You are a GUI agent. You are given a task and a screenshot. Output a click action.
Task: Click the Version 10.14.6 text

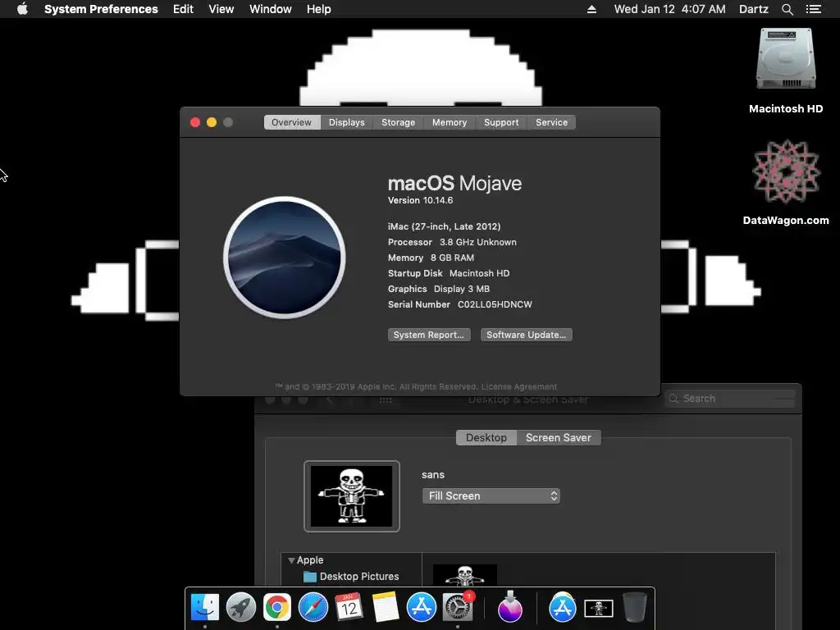click(x=421, y=200)
